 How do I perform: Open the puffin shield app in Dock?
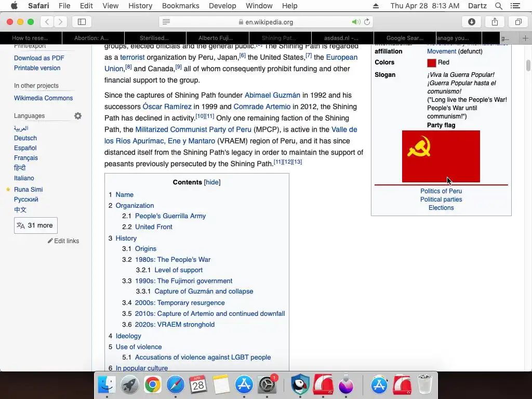(300, 384)
